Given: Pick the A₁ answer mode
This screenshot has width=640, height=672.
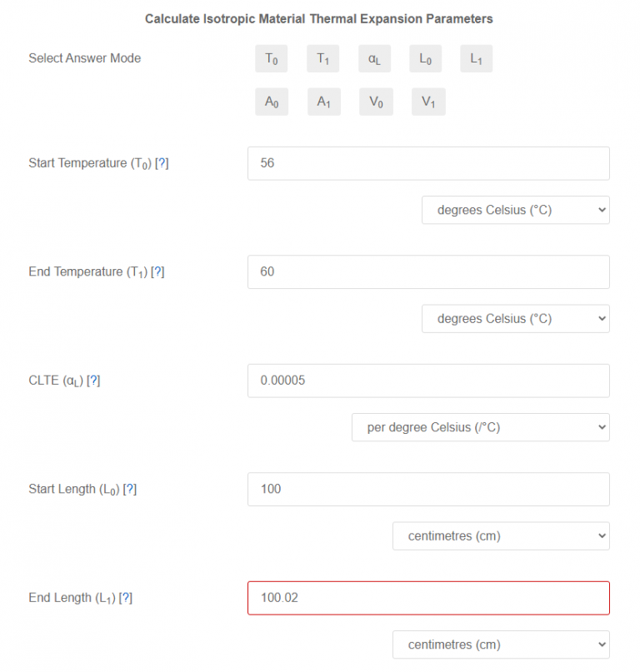Looking at the screenshot, I should pos(323,102).
